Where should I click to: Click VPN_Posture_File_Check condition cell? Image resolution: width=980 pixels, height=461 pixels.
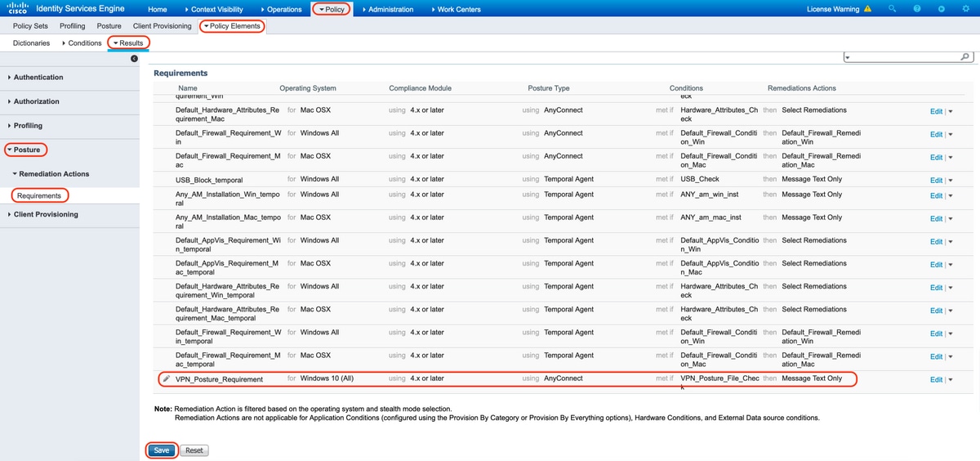[x=719, y=383]
